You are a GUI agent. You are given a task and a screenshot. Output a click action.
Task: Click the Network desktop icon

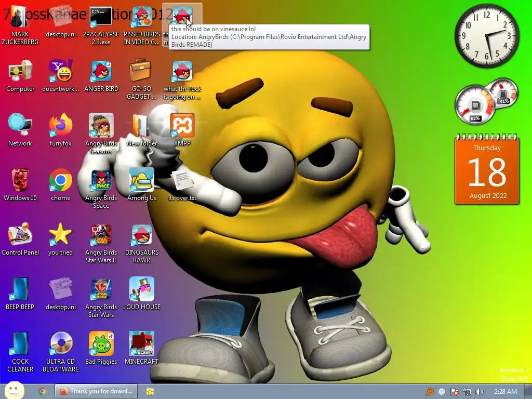click(x=20, y=130)
